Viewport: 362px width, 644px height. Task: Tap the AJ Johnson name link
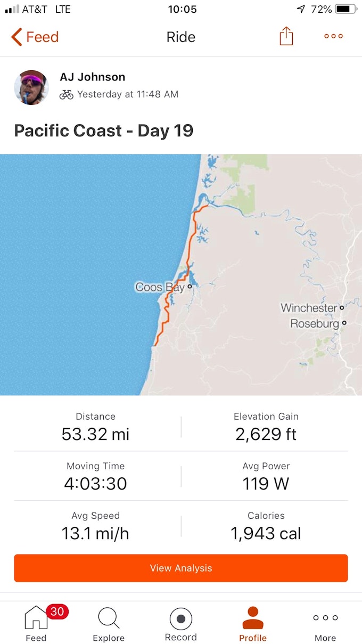pos(92,77)
